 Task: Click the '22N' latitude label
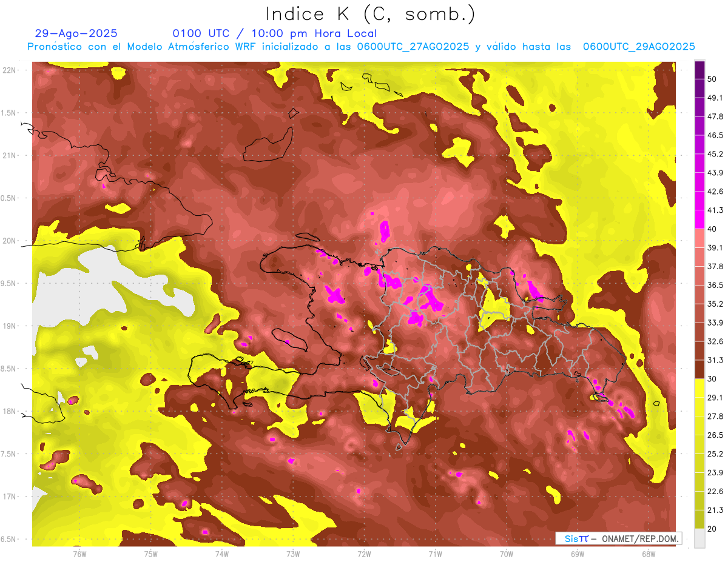(x=10, y=70)
